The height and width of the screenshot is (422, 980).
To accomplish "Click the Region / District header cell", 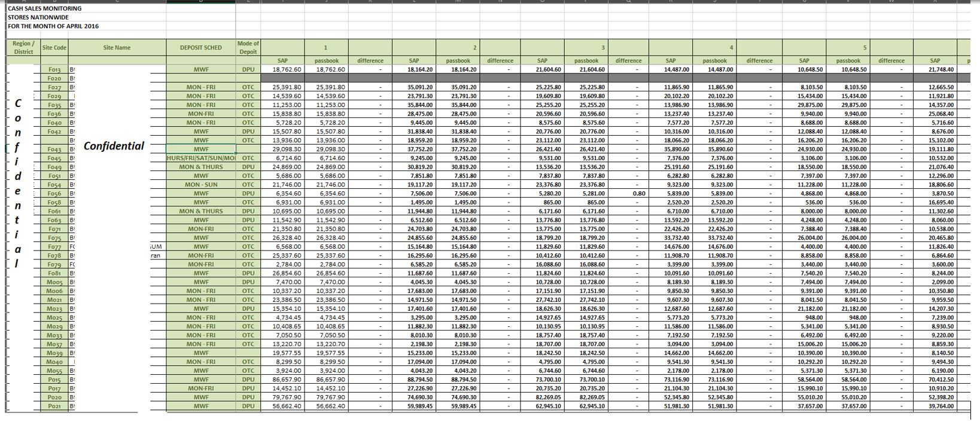I will coord(23,48).
